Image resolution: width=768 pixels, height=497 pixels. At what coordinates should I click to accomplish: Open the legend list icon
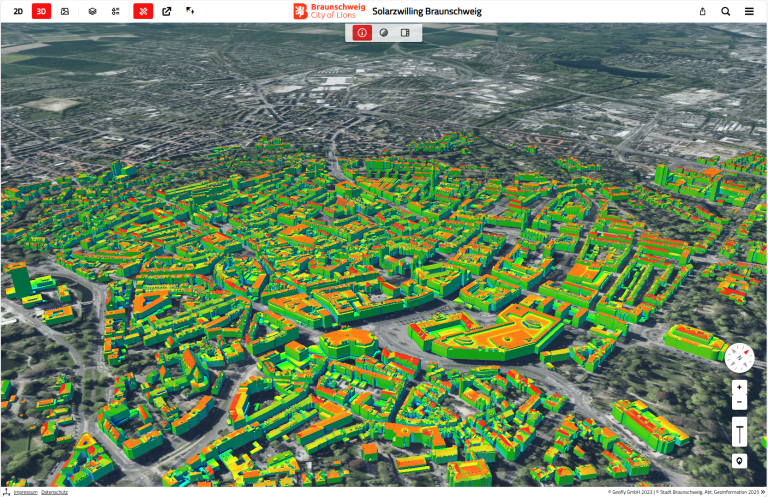(x=116, y=11)
